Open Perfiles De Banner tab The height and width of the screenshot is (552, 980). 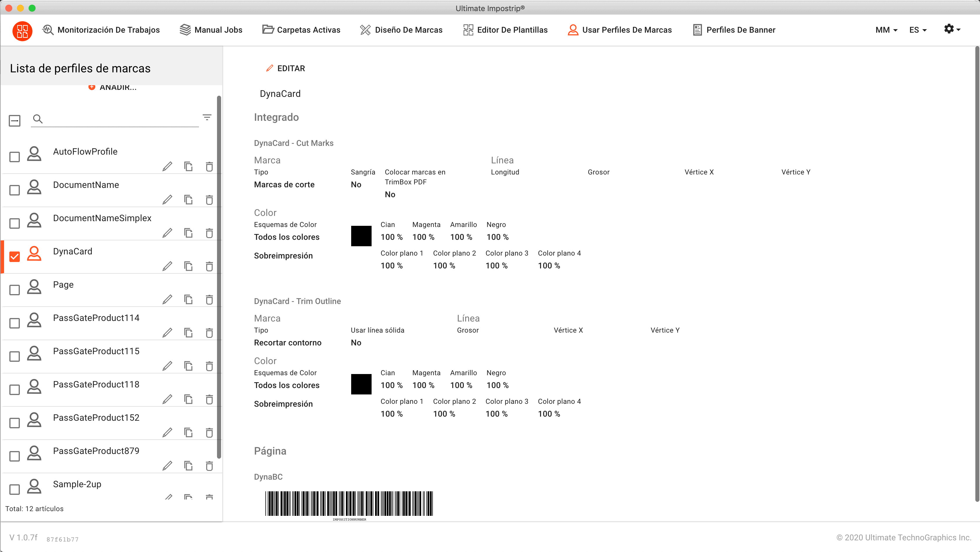click(734, 30)
